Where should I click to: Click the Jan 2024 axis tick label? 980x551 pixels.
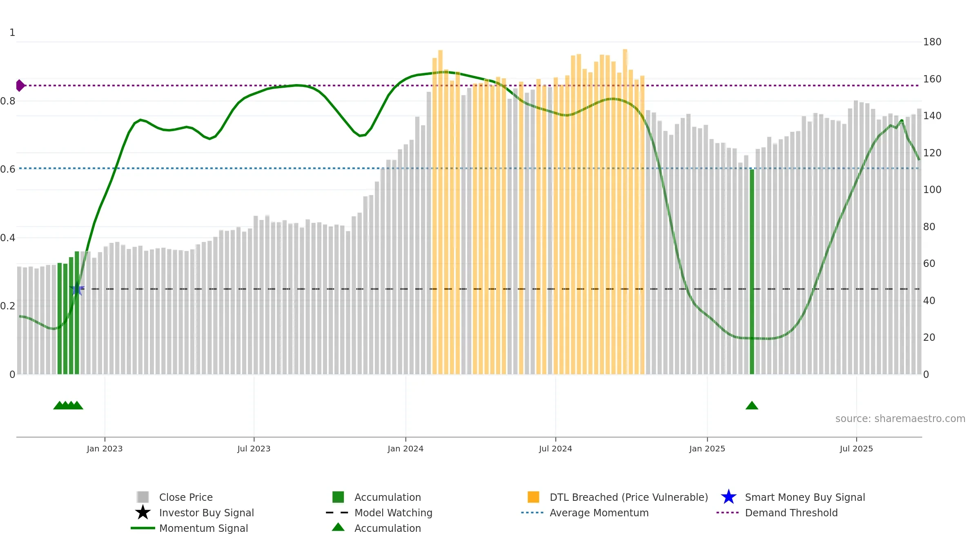[x=405, y=449]
